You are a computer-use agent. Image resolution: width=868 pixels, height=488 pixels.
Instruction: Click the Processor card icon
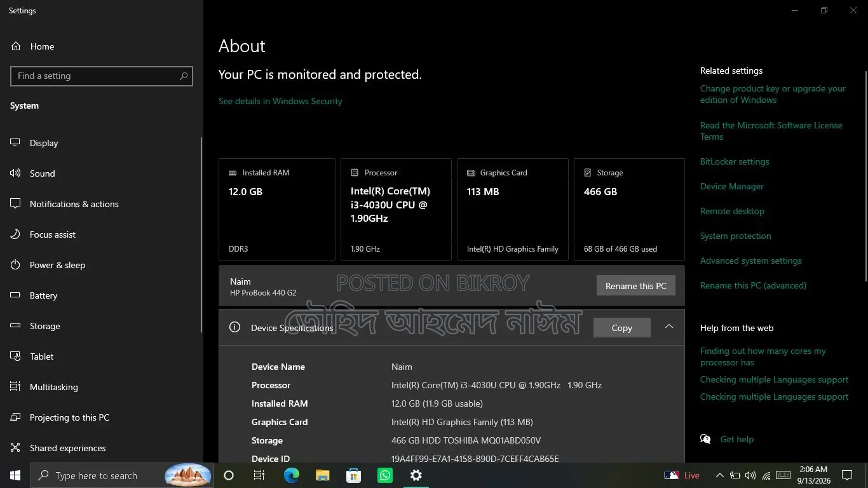tap(355, 173)
